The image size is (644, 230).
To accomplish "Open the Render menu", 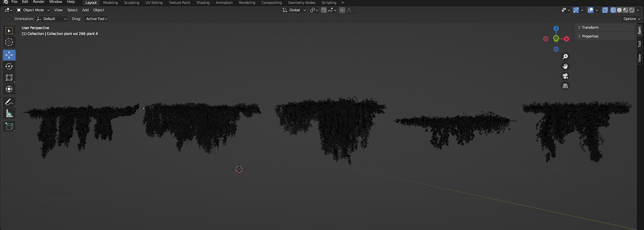I will (39, 2).
